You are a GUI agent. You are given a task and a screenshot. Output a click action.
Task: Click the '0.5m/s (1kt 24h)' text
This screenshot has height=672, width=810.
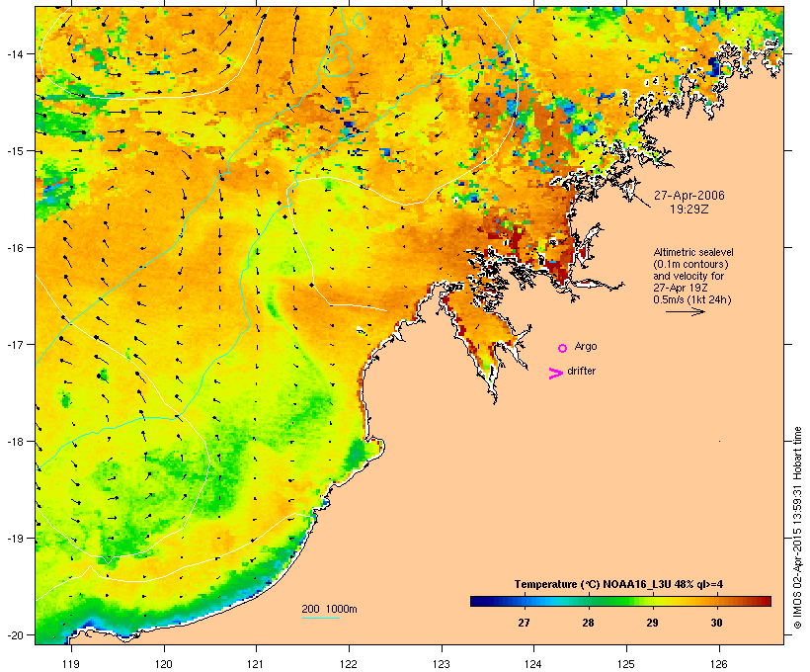pyautogui.click(x=692, y=299)
